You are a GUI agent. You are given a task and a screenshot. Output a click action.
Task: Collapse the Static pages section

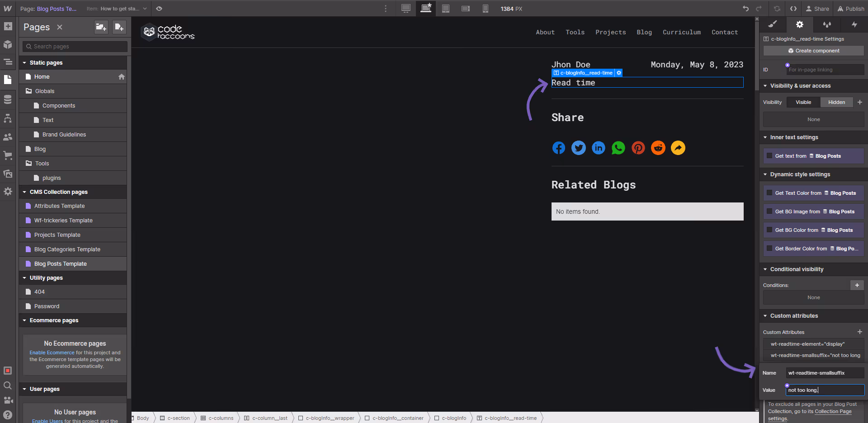click(x=24, y=63)
